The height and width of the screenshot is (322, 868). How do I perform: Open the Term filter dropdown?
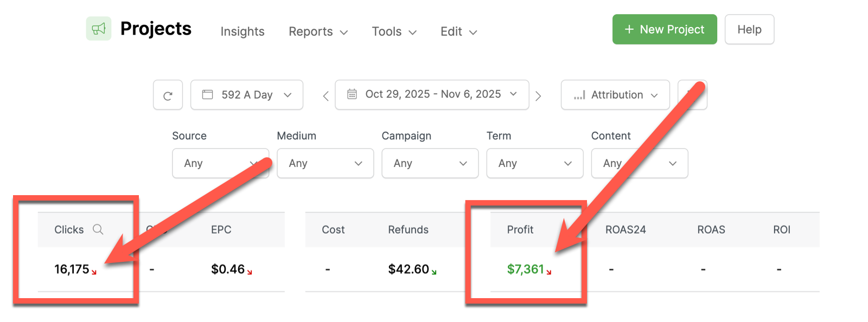click(x=534, y=163)
